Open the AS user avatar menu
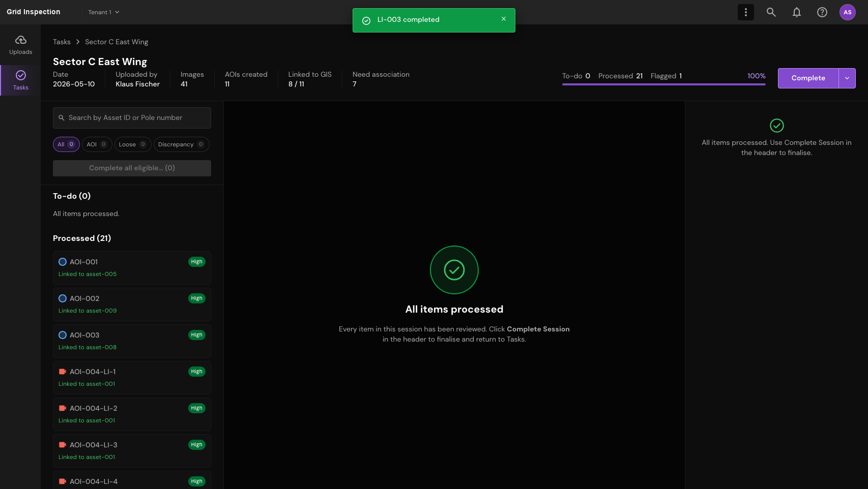This screenshot has height=489, width=868. [848, 12]
